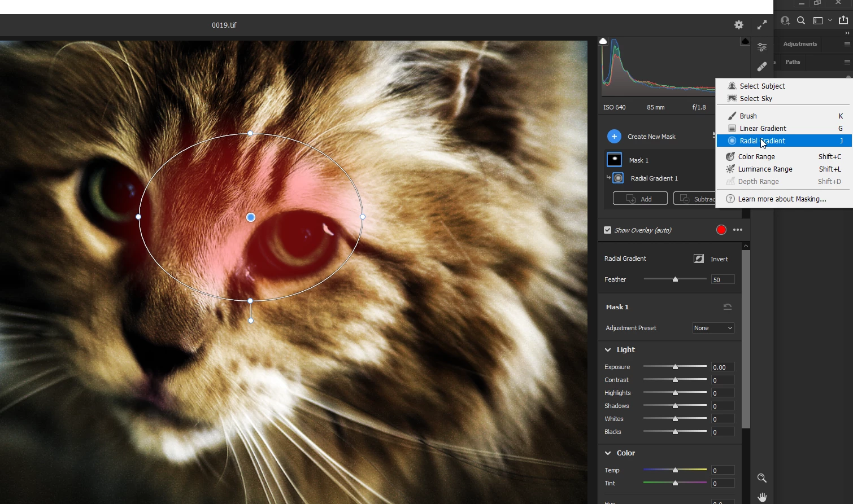Toggle shadow clipping warning on histogram
Screen dimensions: 853x504
[x=603, y=41]
